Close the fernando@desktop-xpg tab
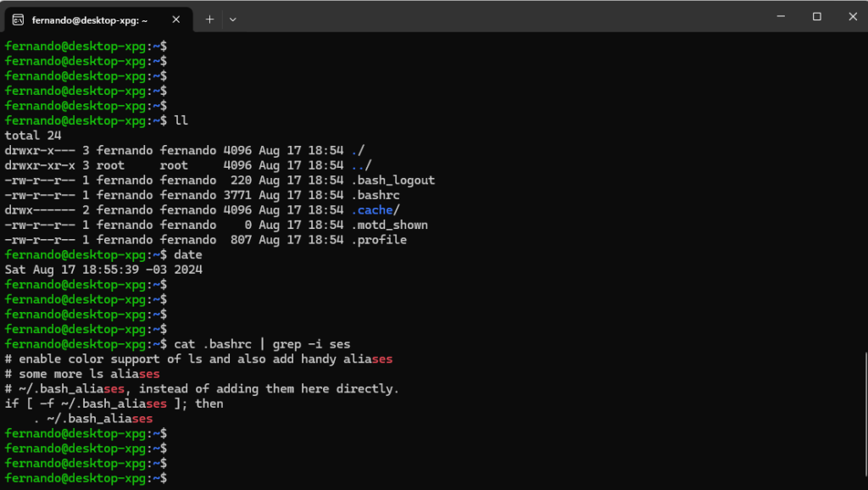 (176, 19)
